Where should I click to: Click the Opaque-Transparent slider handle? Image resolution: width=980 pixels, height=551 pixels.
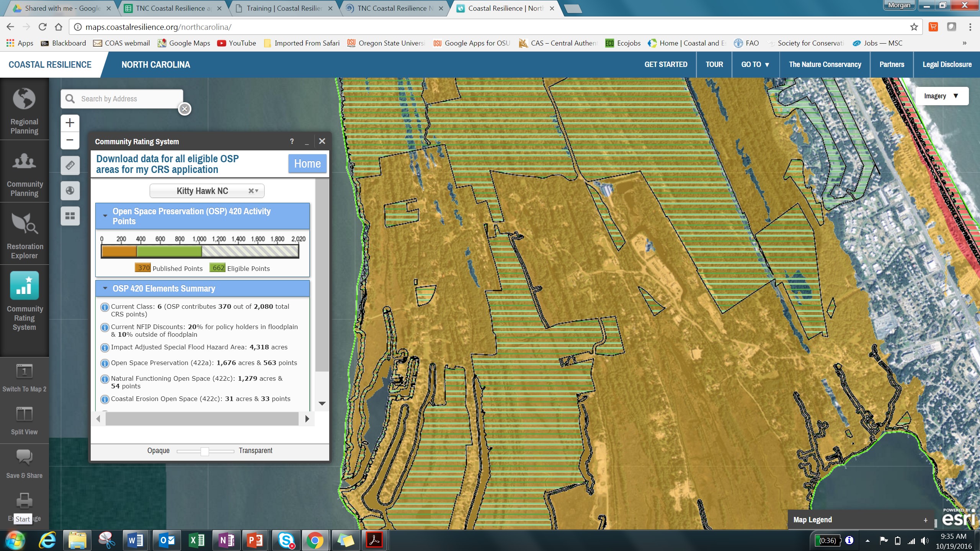click(x=205, y=452)
